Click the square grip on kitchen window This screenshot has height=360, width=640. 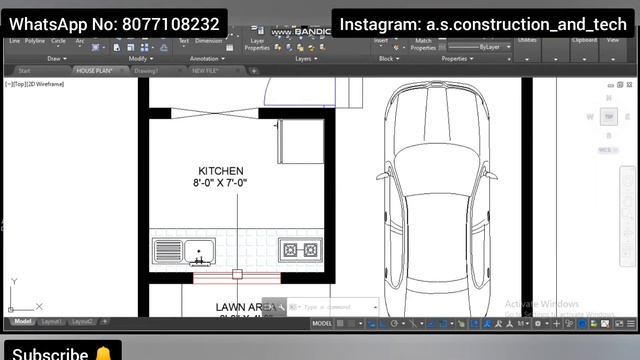coord(237,274)
